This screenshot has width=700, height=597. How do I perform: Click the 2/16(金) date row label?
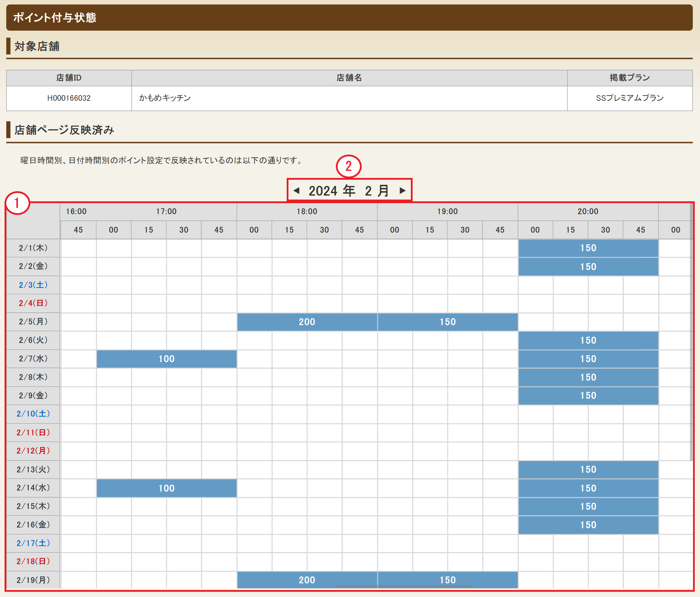point(33,525)
